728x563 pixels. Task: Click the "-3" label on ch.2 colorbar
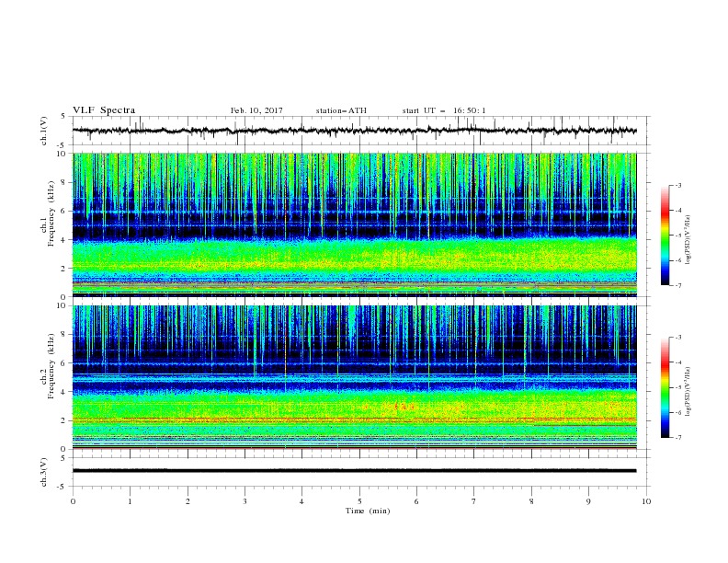coord(677,338)
